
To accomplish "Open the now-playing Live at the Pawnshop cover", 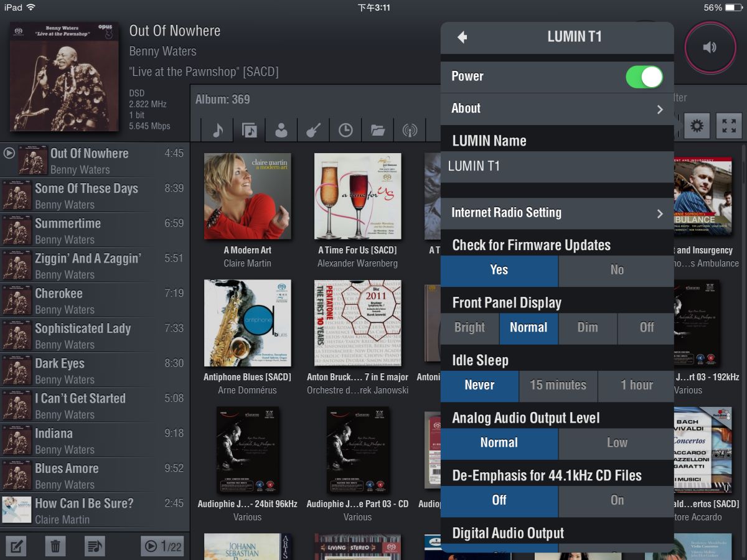I will coord(64,77).
